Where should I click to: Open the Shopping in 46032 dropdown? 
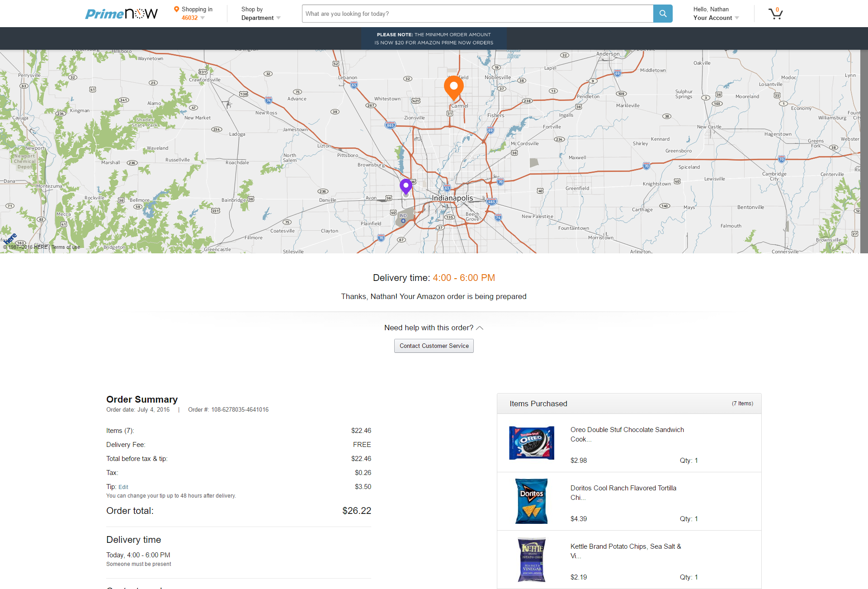(193, 18)
